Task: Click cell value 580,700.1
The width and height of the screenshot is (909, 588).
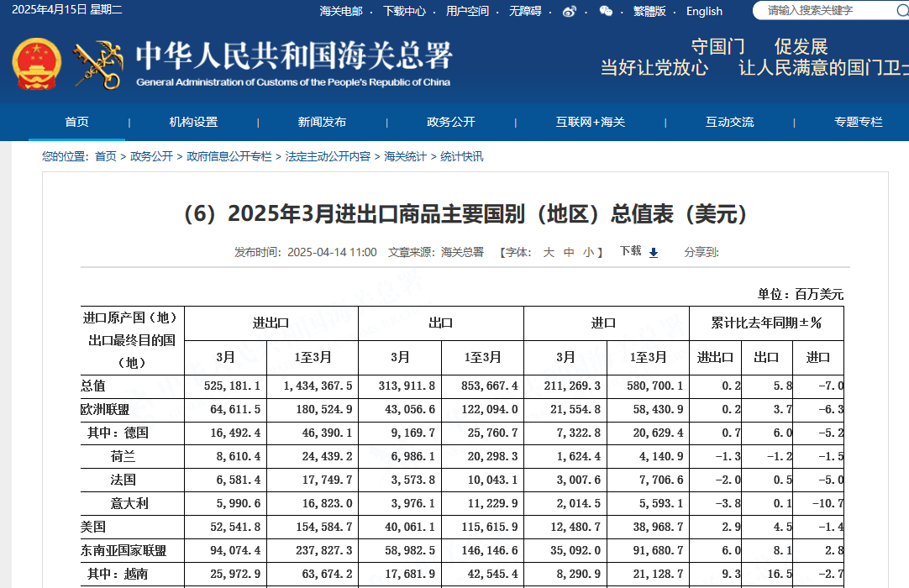Action: click(x=655, y=386)
